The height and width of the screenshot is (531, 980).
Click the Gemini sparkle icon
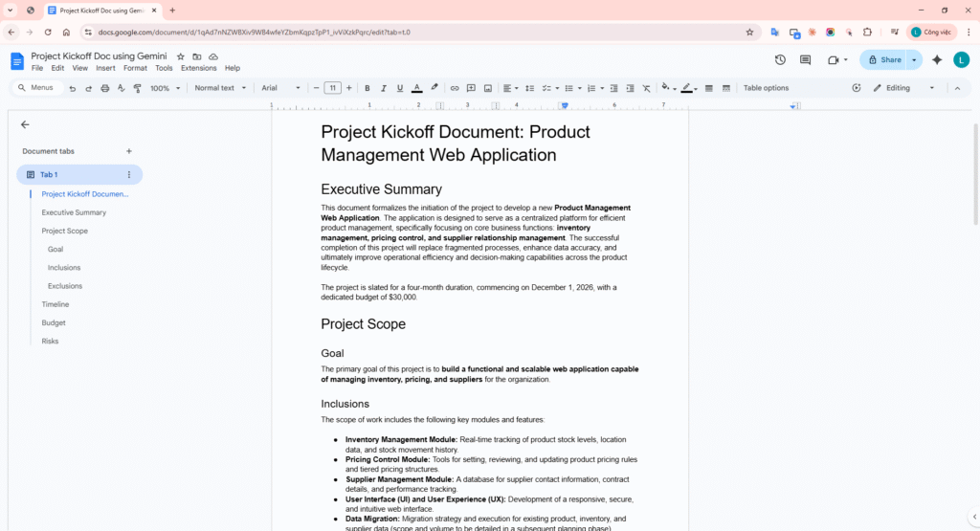coord(937,59)
